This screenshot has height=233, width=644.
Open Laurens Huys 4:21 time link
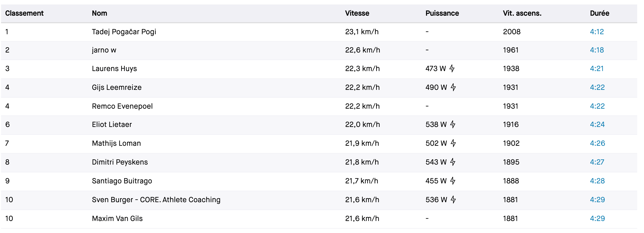(x=597, y=68)
